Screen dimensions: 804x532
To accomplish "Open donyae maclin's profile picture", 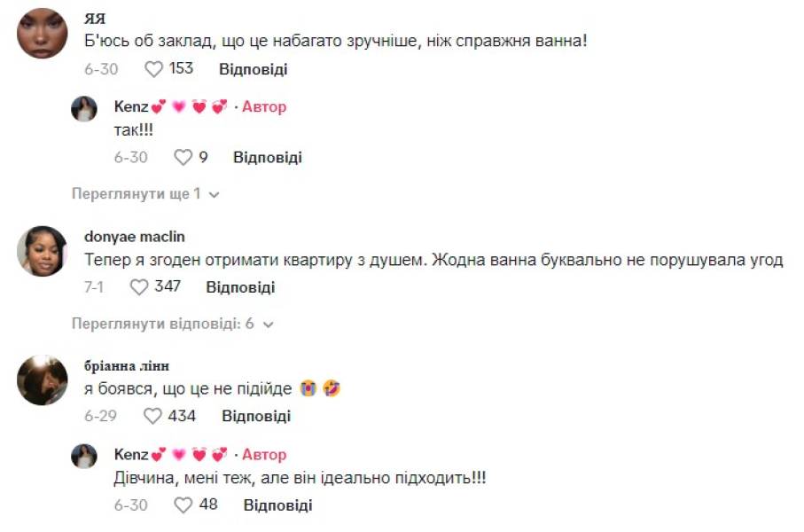I will pos(43,251).
